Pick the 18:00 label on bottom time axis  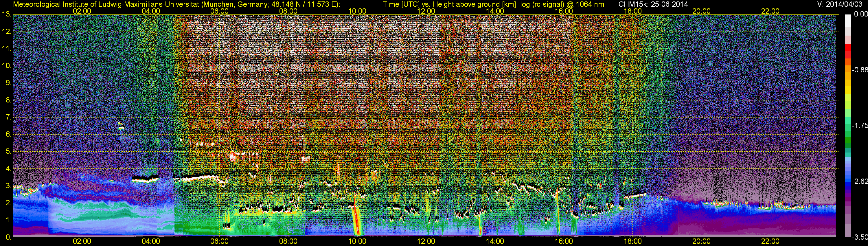tap(632, 242)
